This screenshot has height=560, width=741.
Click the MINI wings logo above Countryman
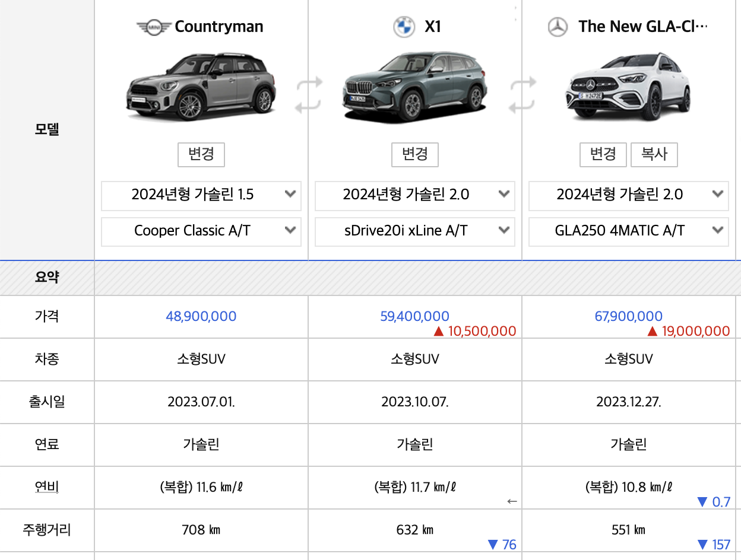154,26
